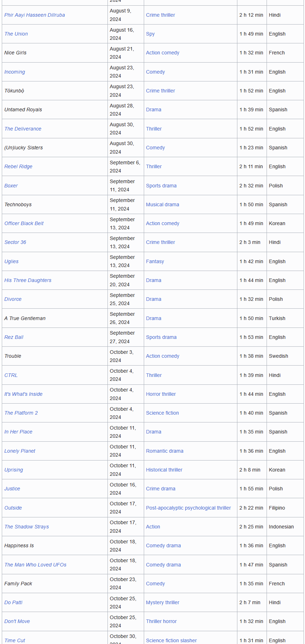
Task: Open the Fantasy genre link
Action: (155, 261)
